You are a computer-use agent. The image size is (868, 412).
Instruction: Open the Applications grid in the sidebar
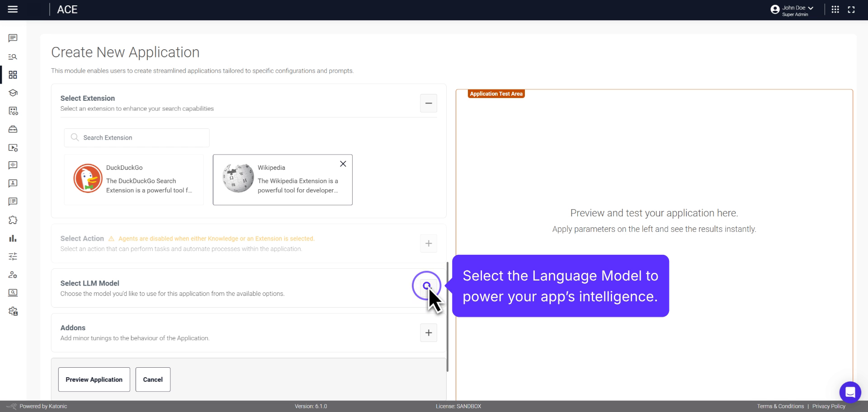pos(13,75)
